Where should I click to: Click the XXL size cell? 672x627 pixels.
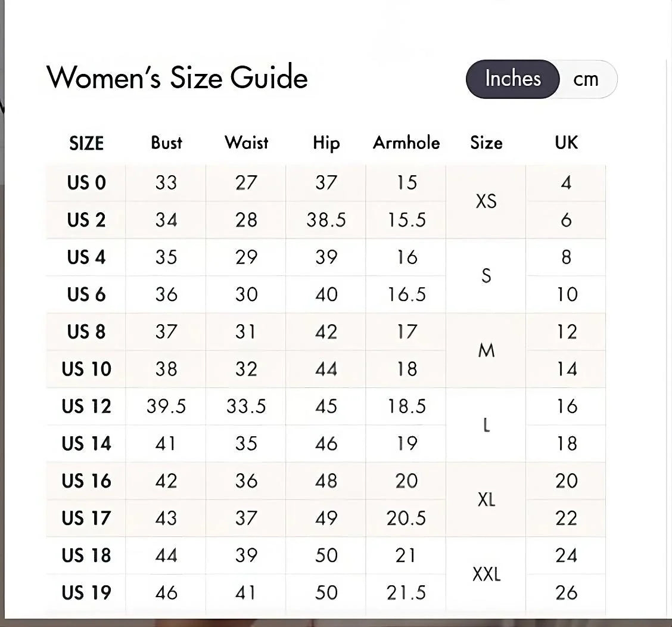tap(486, 575)
